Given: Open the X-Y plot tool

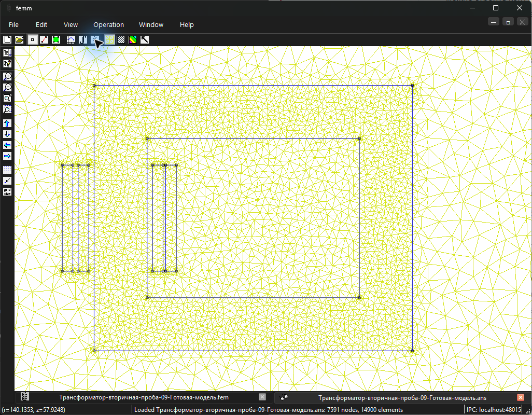Looking at the screenshot, I should point(71,40).
